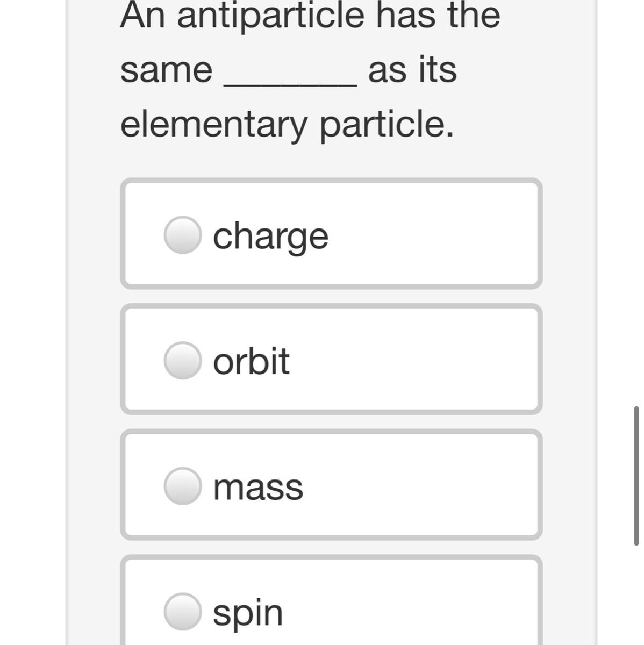Click the 'charge' answer label text
This screenshot has height=645, width=644.
coord(270,236)
